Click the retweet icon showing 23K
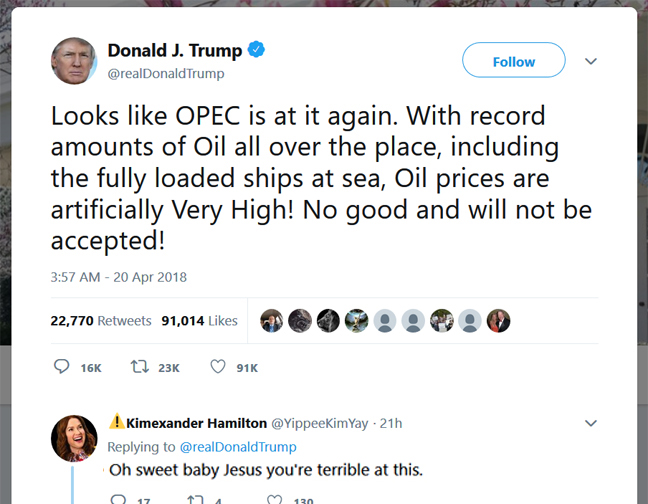 [x=140, y=367]
